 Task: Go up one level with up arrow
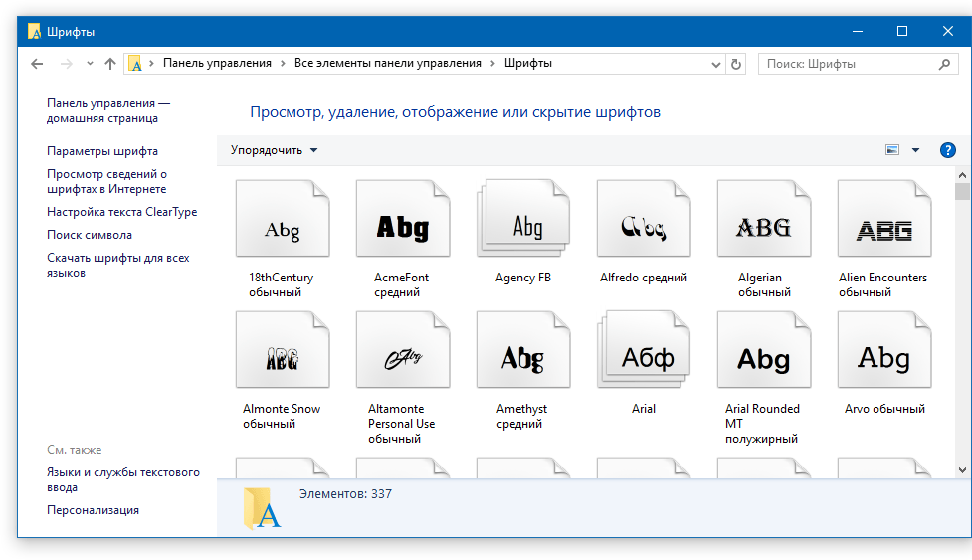[110, 64]
